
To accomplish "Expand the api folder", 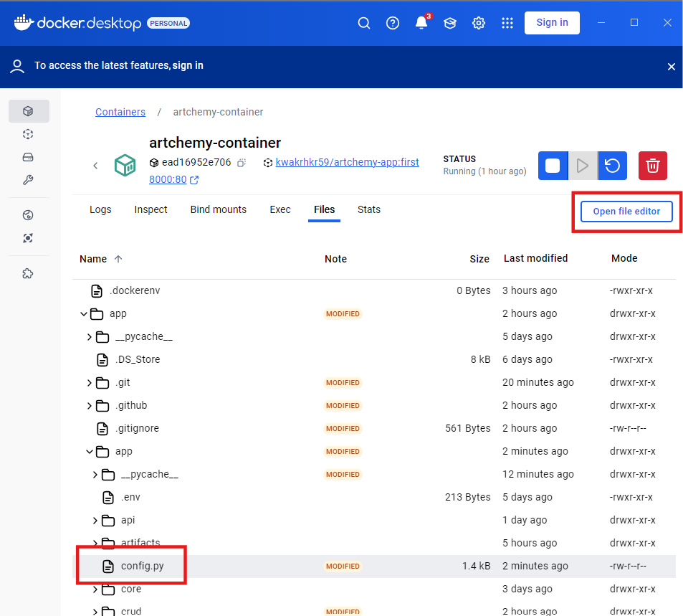I will (x=95, y=521).
